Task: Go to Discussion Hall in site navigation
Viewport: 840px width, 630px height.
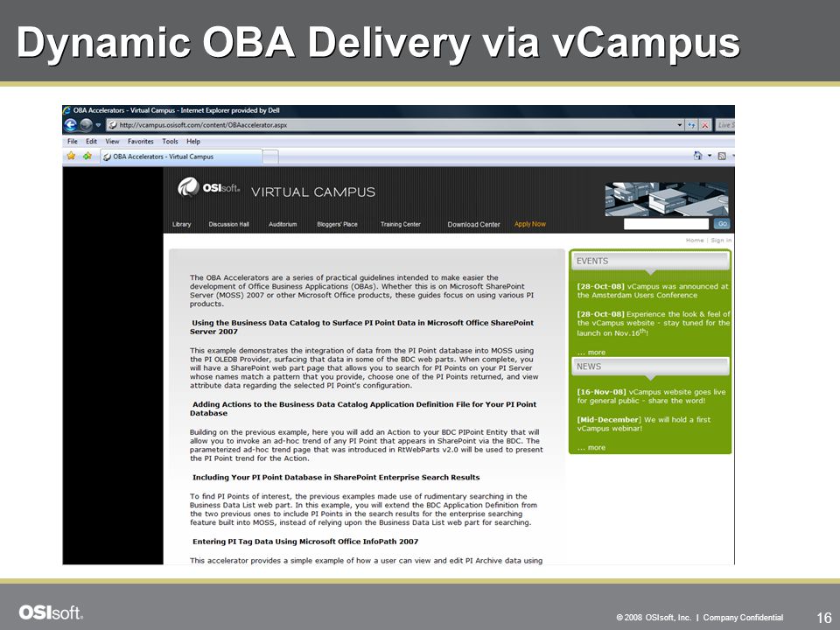Action: (x=228, y=224)
